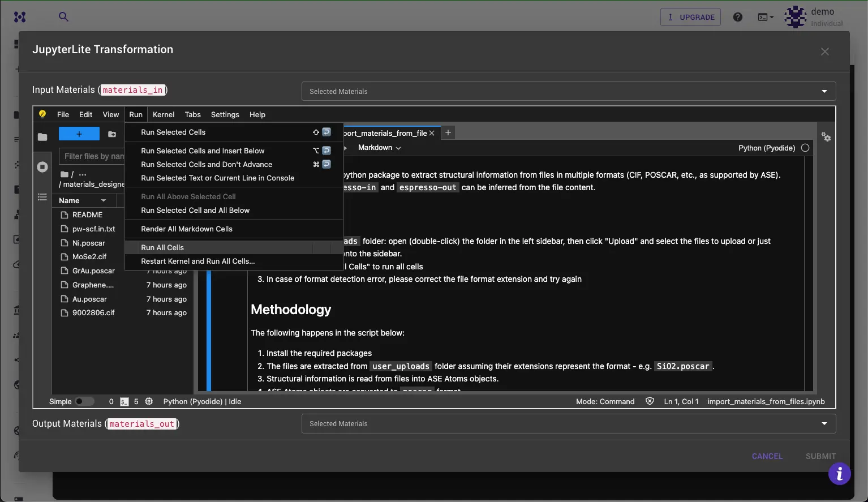The width and height of the screenshot is (868, 502).
Task: Open the notebook property inspector gear icon
Action: [x=826, y=137]
